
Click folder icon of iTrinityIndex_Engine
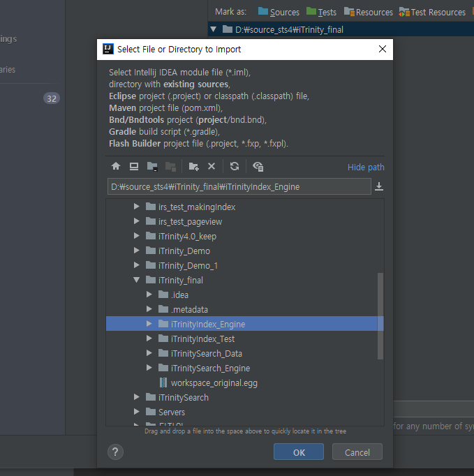tap(163, 324)
